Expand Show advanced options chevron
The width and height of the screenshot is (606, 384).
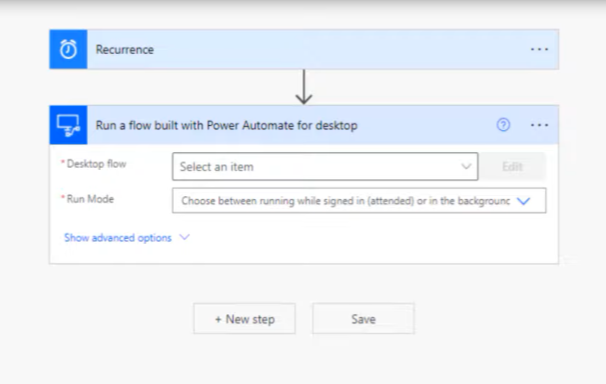184,237
